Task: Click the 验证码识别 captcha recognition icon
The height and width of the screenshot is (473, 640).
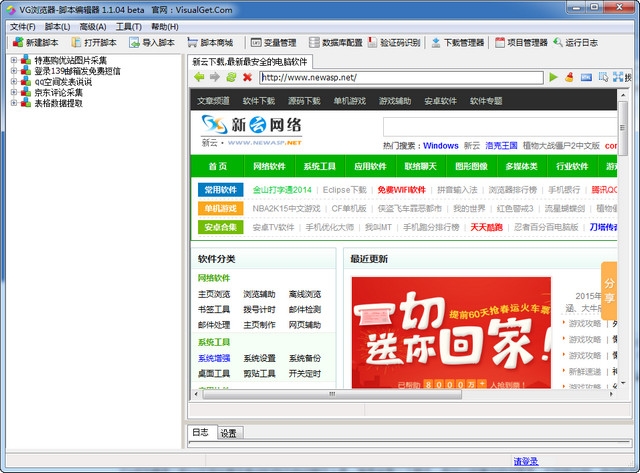Action: (372, 42)
